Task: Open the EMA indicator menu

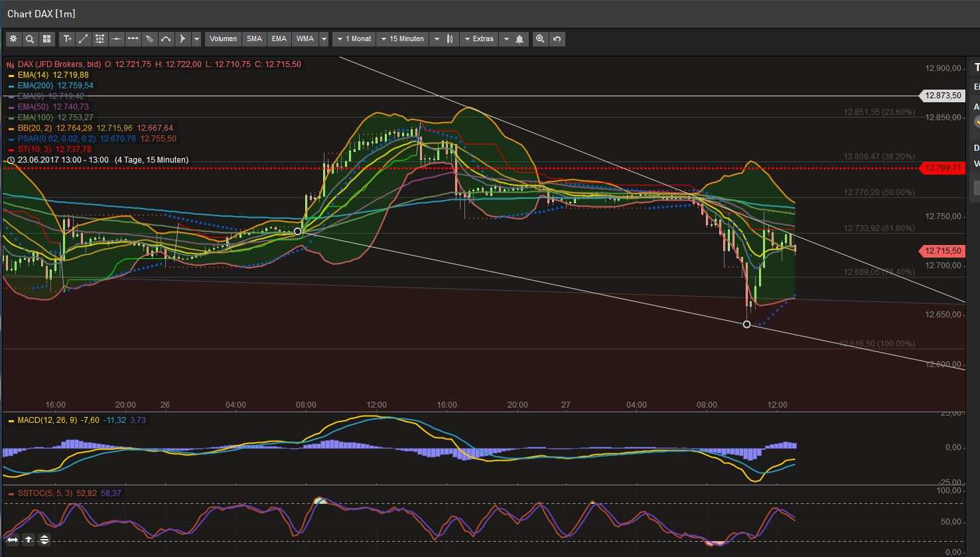Action: point(279,39)
